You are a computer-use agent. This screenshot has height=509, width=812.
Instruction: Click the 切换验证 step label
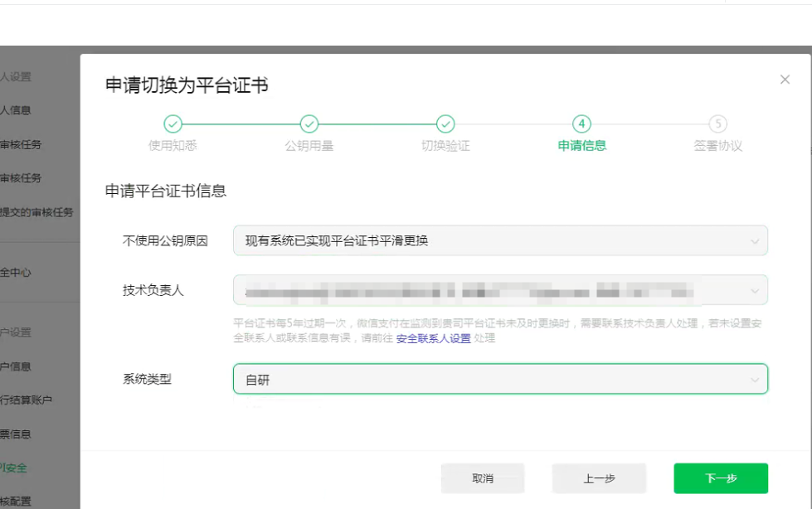click(x=445, y=146)
